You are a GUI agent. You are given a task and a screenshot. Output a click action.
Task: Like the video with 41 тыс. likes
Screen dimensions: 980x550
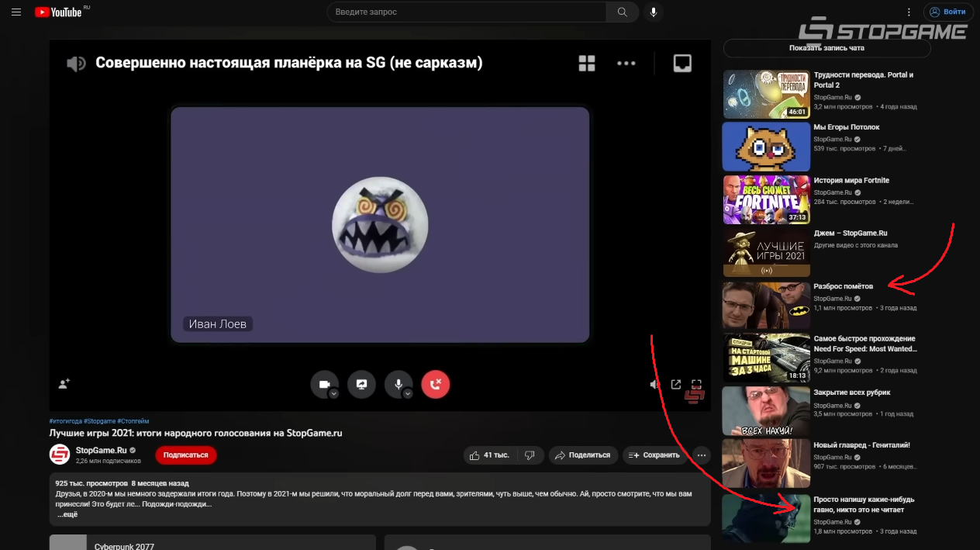[x=490, y=455]
